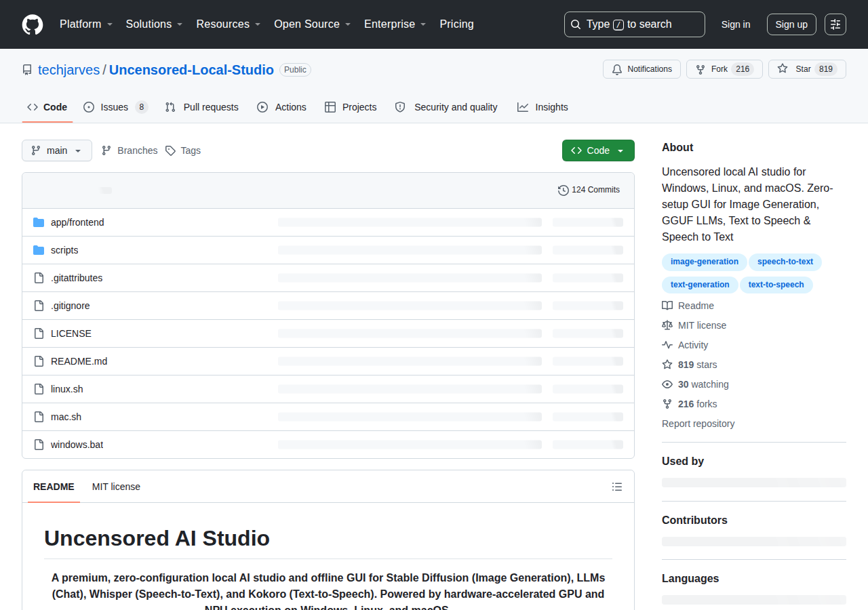Open the scripts folder
Image resolution: width=868 pixels, height=610 pixels.
click(x=64, y=250)
